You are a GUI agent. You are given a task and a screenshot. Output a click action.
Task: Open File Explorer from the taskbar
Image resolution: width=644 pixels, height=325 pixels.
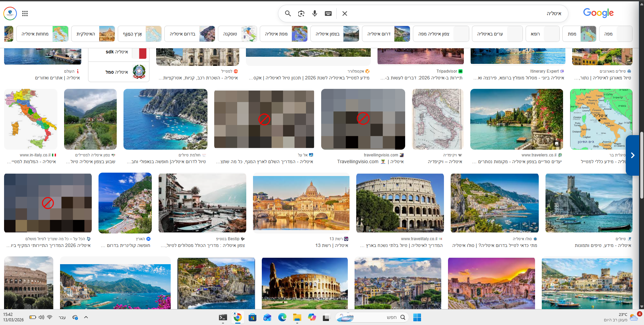297,317
